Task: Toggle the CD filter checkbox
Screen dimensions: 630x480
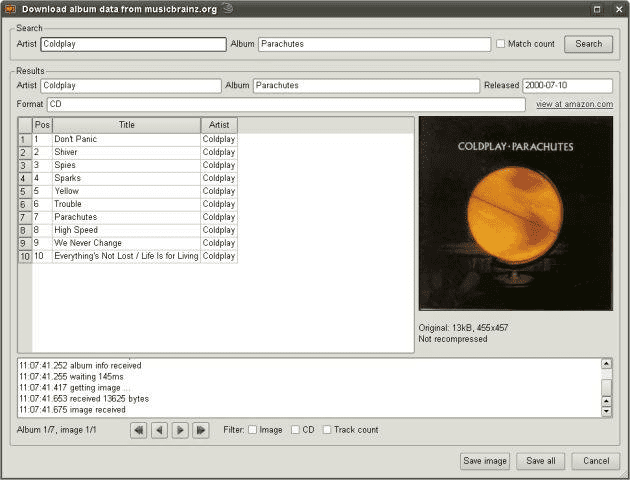Action: click(295, 430)
